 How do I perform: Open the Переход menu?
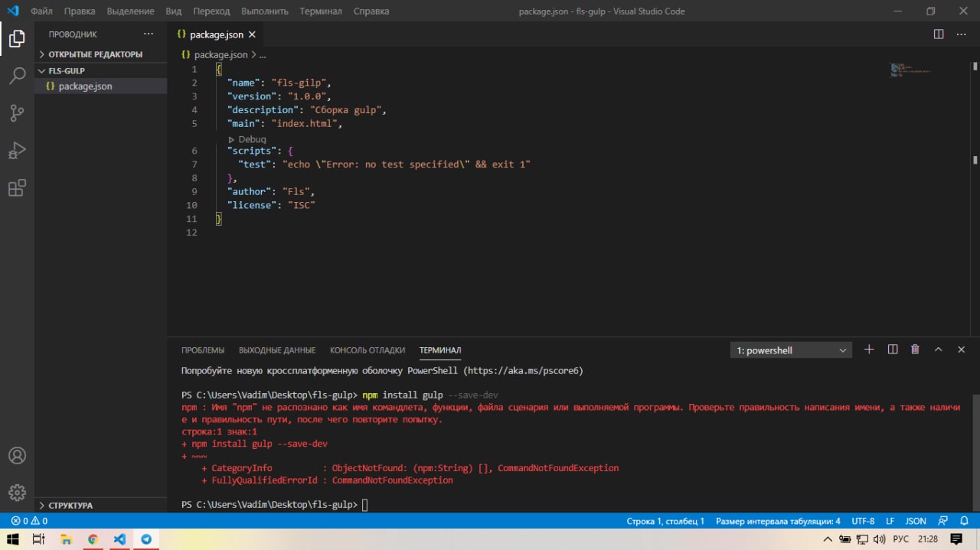click(211, 11)
